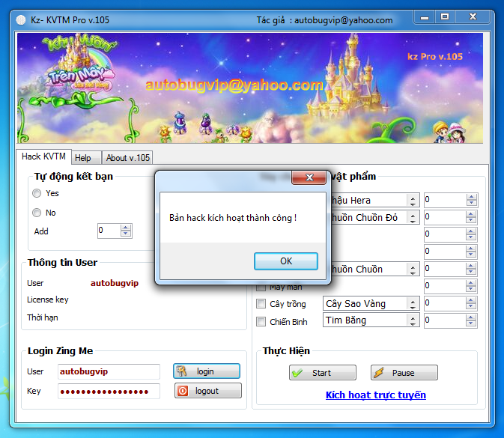Image resolution: width=504 pixels, height=438 pixels.
Task: Click the app icon in title bar
Action: click(x=20, y=20)
